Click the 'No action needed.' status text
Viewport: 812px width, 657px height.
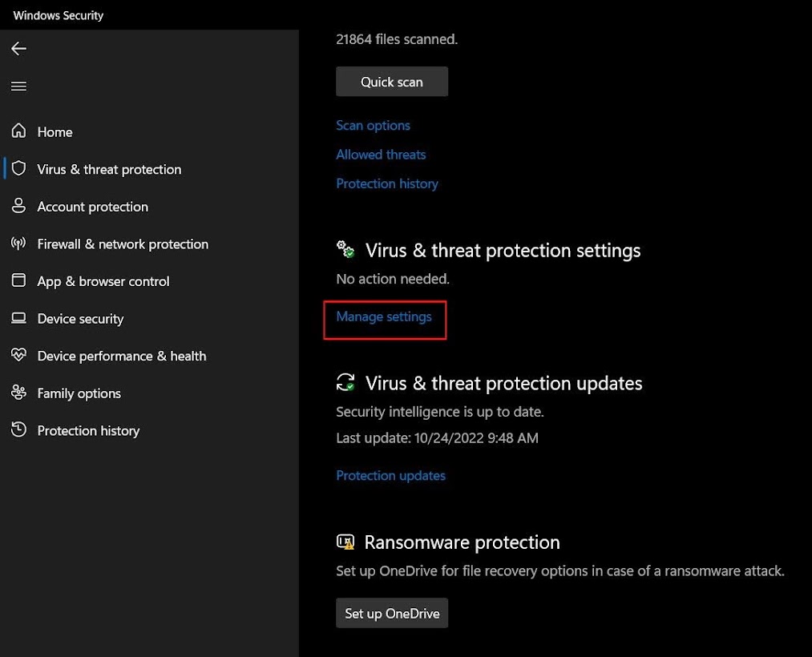(x=393, y=279)
